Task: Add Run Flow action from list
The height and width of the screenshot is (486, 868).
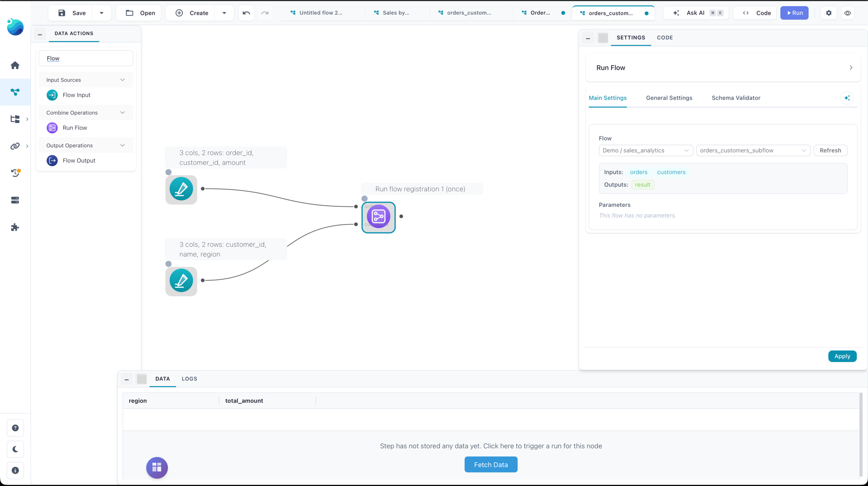Action: [x=86, y=128]
